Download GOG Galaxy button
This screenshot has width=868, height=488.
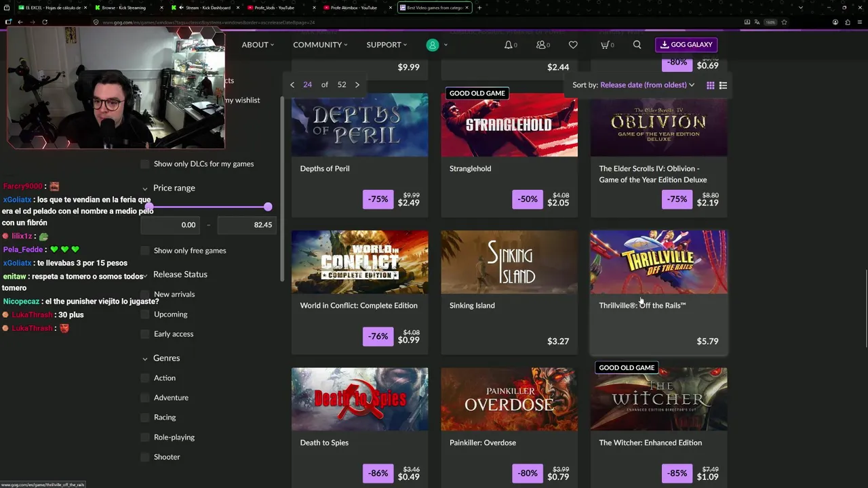pos(686,45)
